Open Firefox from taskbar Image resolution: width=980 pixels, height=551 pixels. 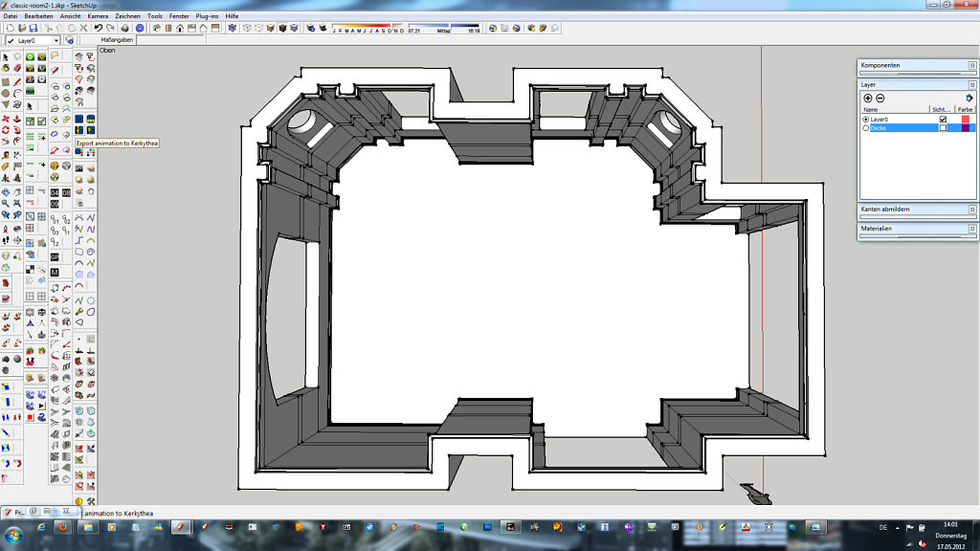[63, 527]
